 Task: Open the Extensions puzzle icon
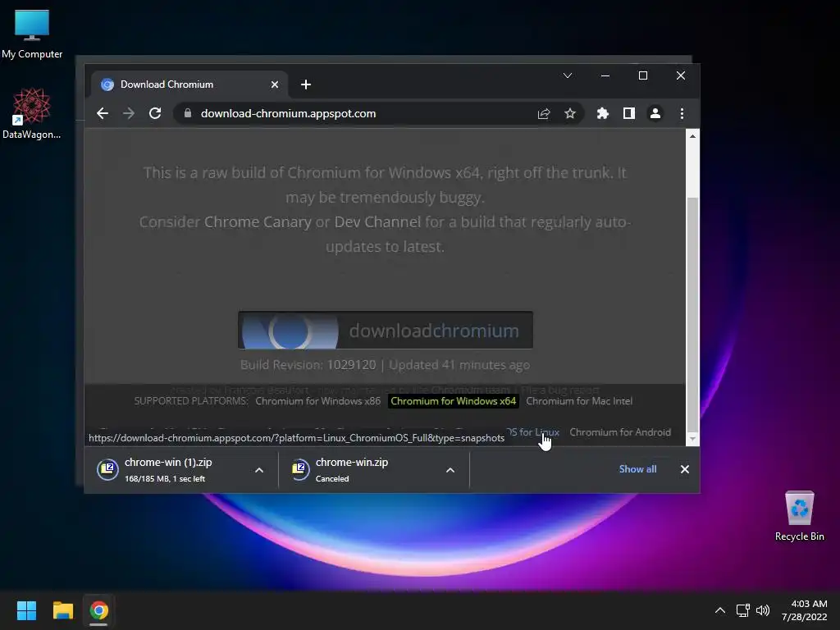[603, 113]
